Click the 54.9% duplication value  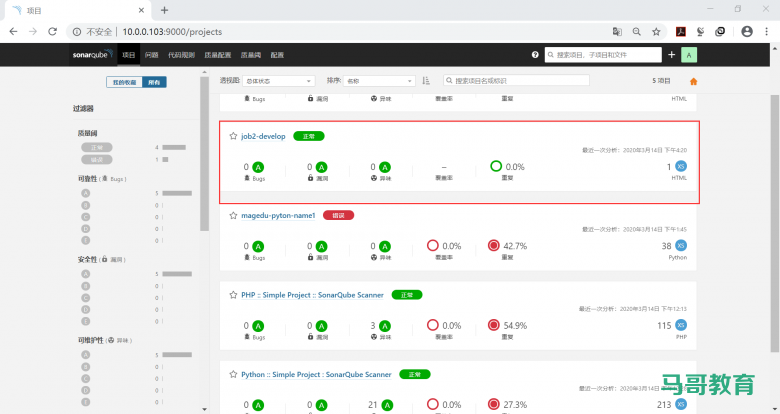tap(515, 325)
